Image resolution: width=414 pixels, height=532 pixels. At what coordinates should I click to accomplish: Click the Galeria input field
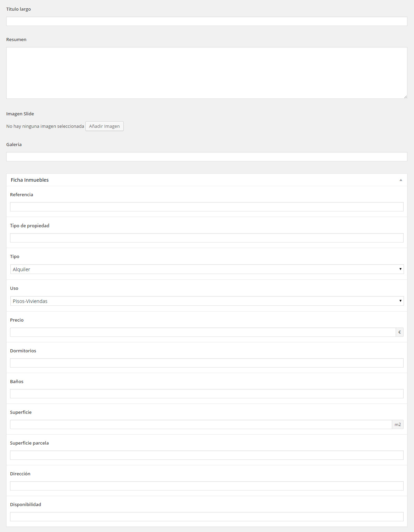pyautogui.click(x=207, y=157)
